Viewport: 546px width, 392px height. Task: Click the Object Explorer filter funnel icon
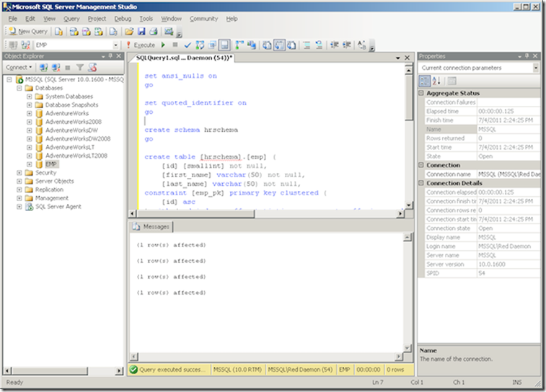point(80,67)
